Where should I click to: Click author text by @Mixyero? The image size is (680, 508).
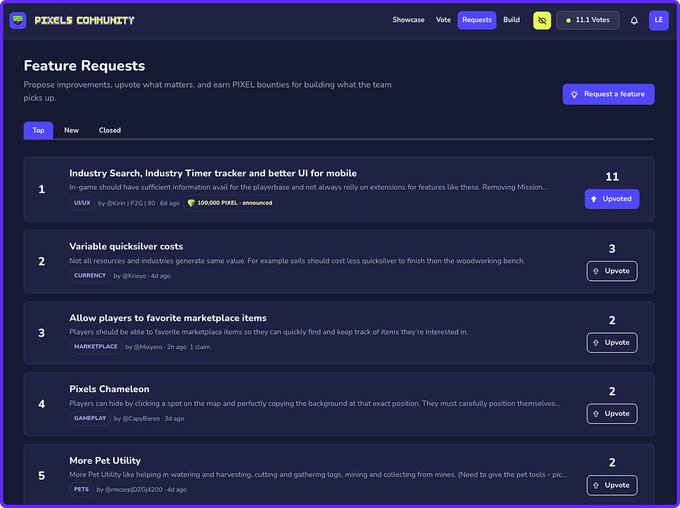144,347
